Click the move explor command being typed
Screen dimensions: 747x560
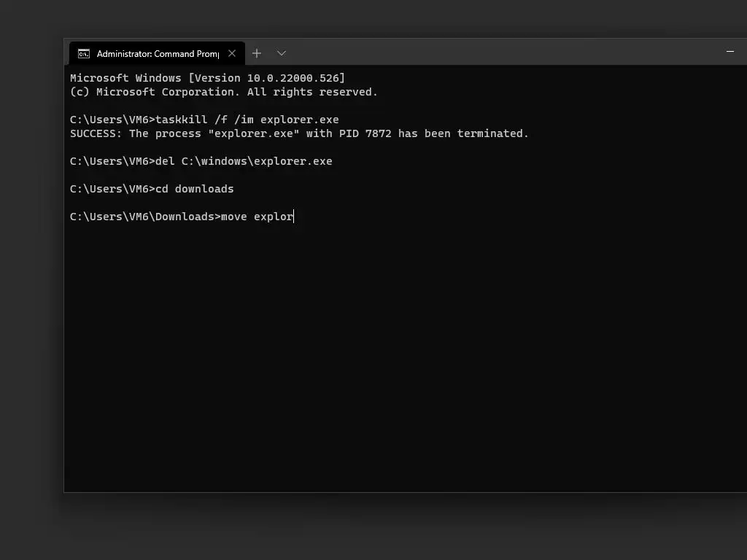[257, 217]
